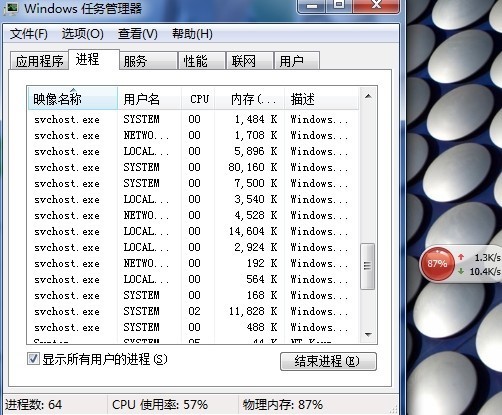Select svchost.exe row using 14,604 K
The image size is (502, 415).
point(193,231)
